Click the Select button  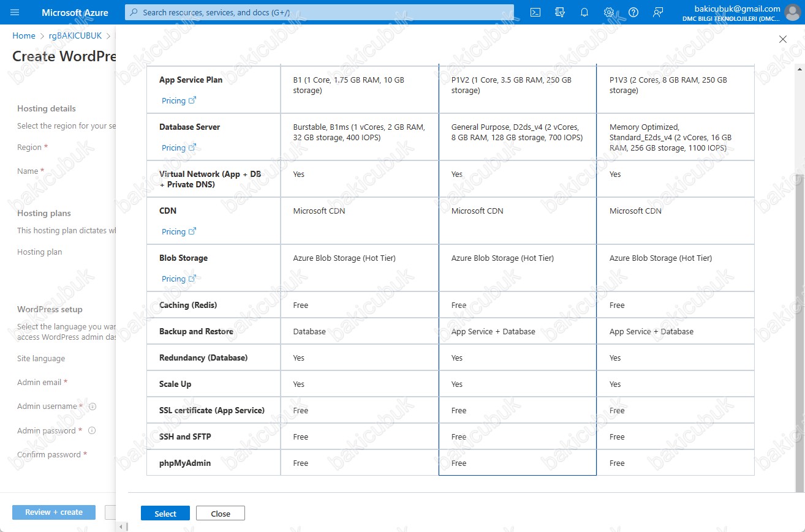[x=165, y=513]
